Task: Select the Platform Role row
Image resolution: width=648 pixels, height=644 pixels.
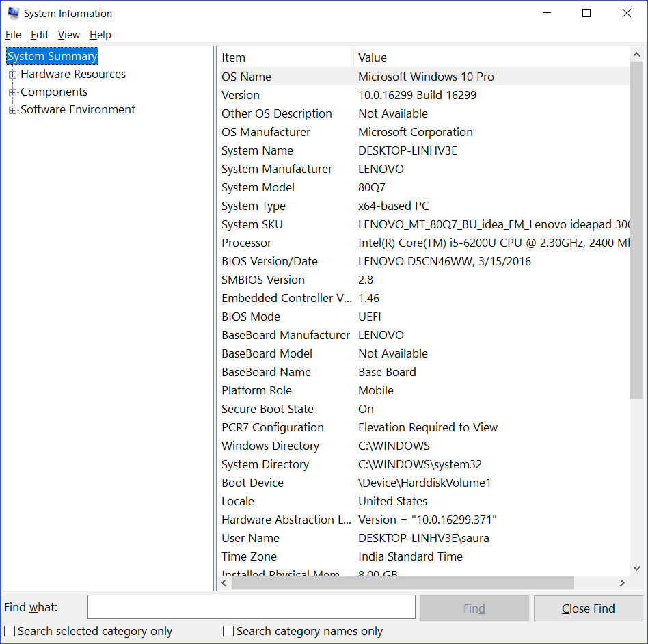Action: point(424,390)
